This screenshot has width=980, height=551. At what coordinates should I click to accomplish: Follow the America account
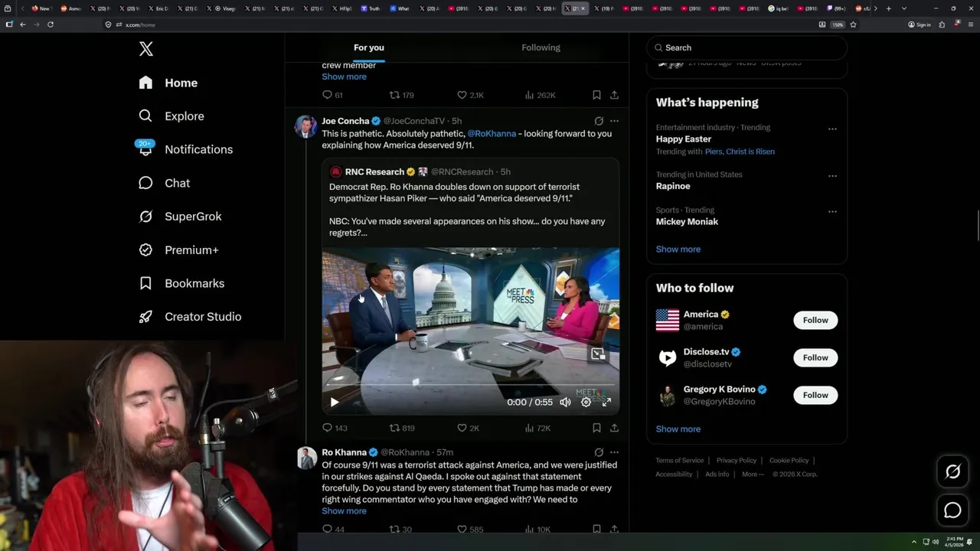pos(815,320)
